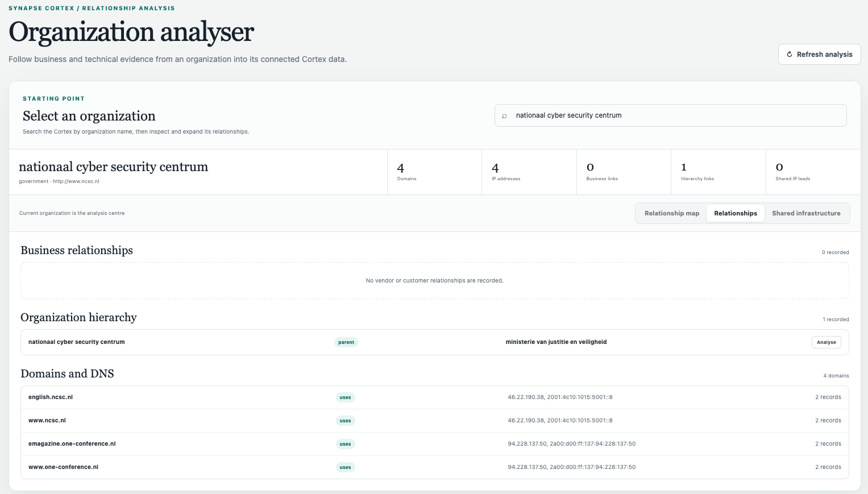The height and width of the screenshot is (494, 868).
Task: Open the Shared infrastructure tab
Action: (x=806, y=213)
